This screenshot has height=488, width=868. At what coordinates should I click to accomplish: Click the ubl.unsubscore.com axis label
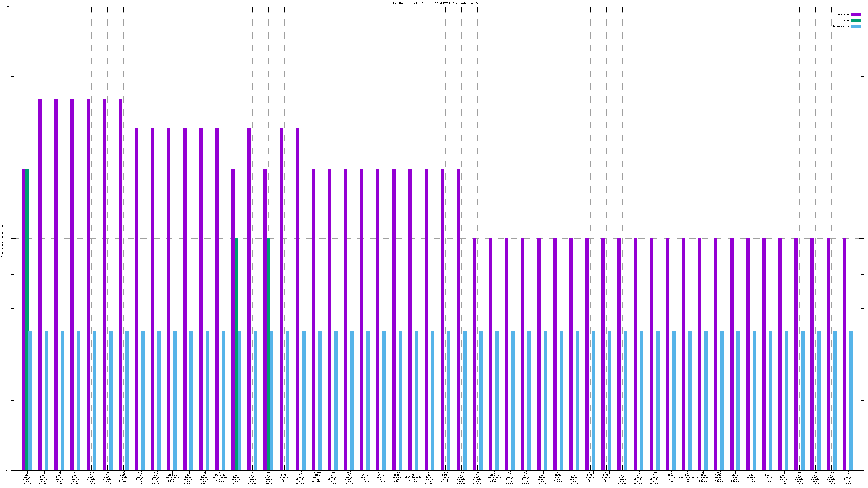[686, 477]
